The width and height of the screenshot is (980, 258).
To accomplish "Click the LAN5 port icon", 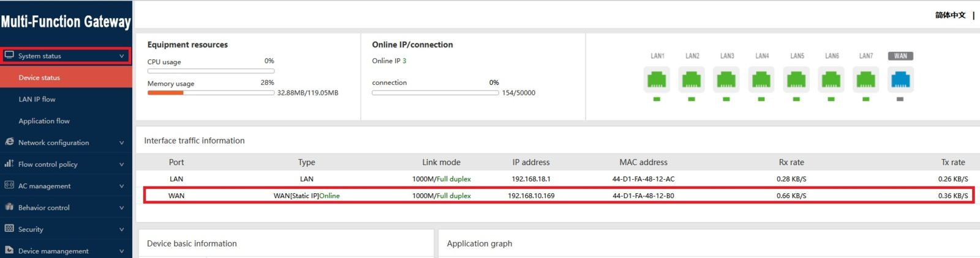I will [x=796, y=79].
